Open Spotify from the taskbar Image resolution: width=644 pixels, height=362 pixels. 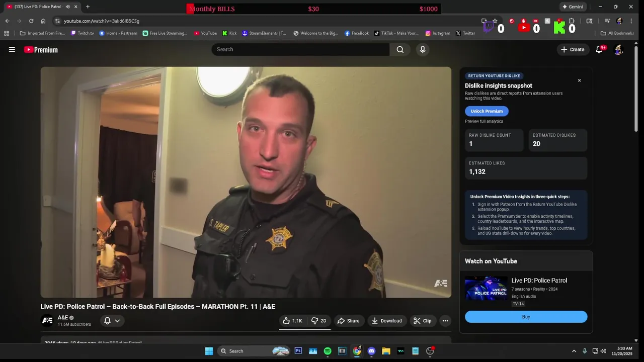(328, 351)
